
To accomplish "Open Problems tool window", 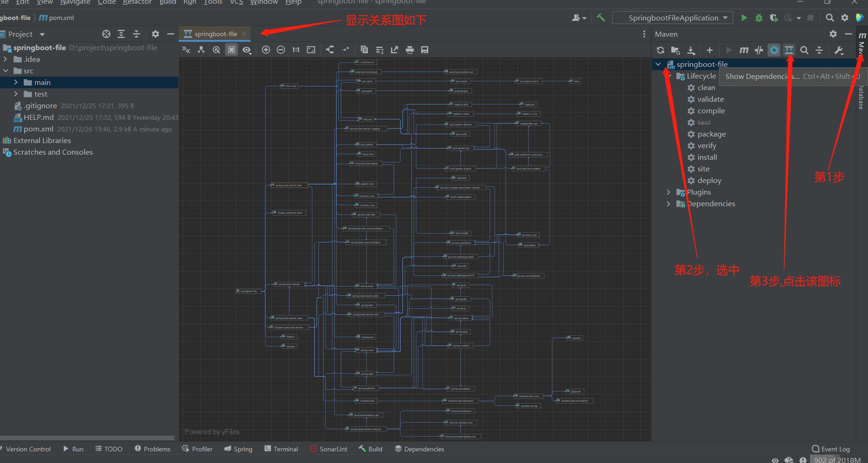I will (x=152, y=449).
